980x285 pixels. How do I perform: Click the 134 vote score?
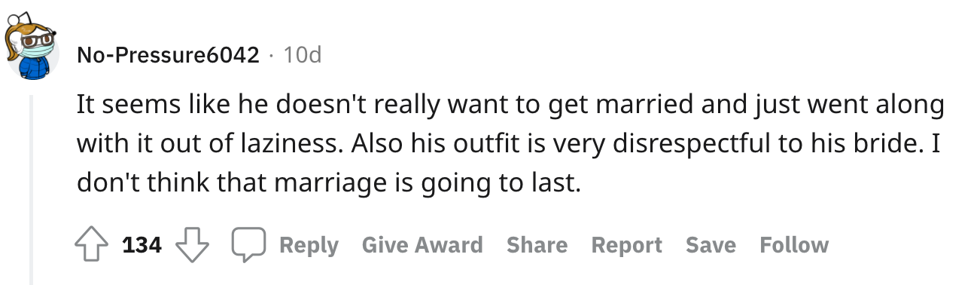[x=142, y=245]
